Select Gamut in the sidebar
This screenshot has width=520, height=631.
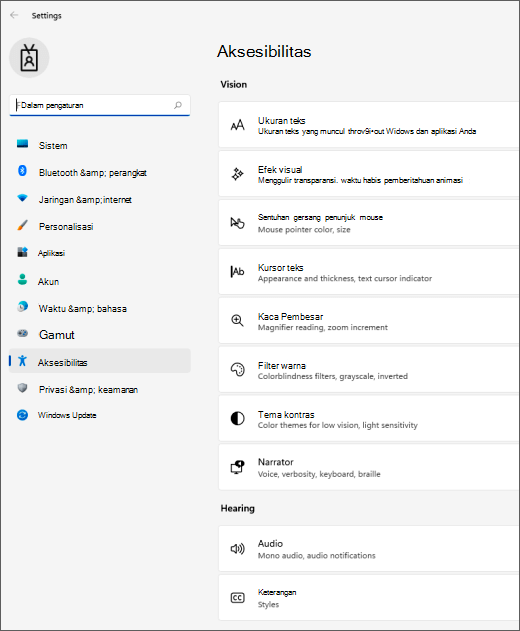100,335
